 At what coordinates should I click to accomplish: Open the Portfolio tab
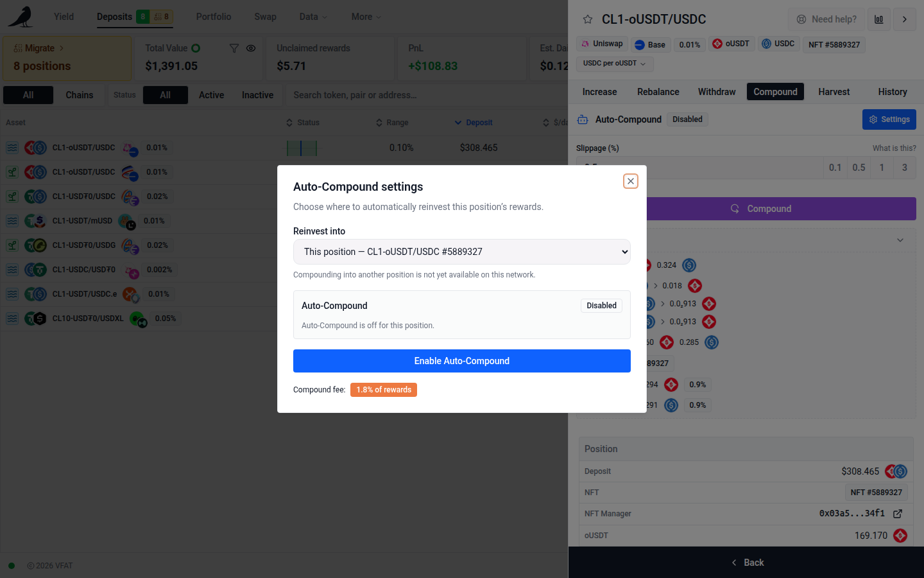214,17
